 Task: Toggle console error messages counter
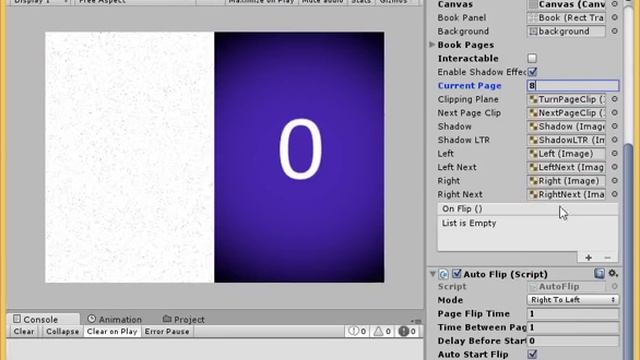point(407,331)
